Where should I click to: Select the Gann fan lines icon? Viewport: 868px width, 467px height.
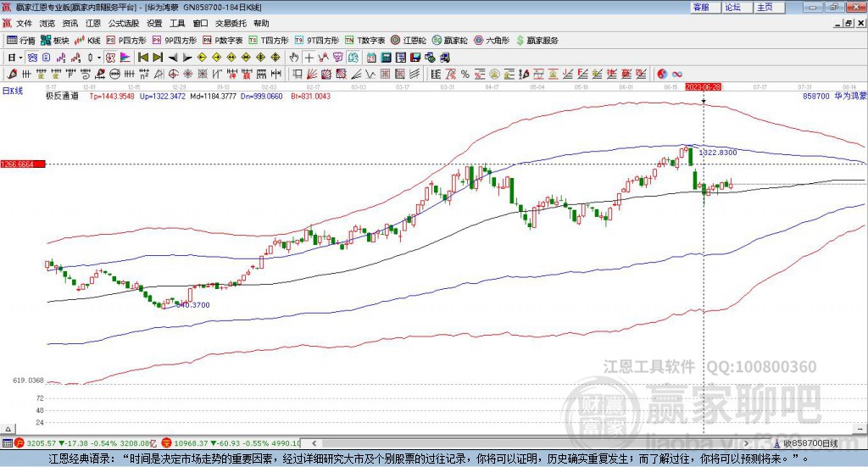point(312,74)
